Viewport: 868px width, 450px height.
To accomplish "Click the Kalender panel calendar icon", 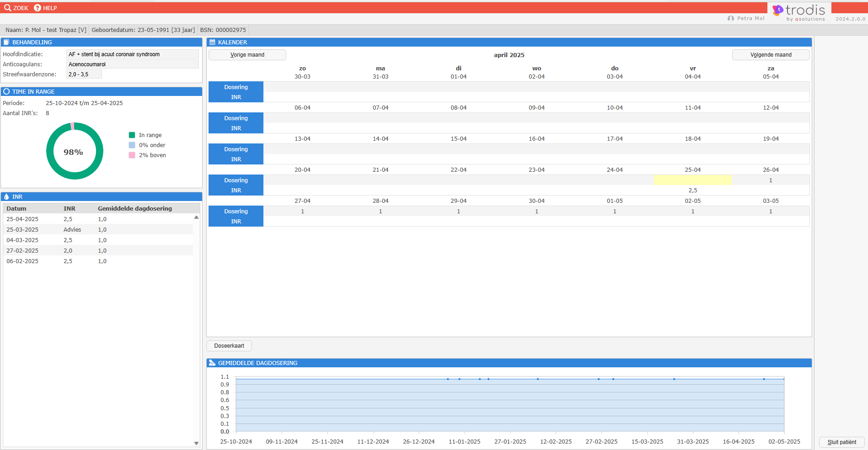I will point(212,42).
